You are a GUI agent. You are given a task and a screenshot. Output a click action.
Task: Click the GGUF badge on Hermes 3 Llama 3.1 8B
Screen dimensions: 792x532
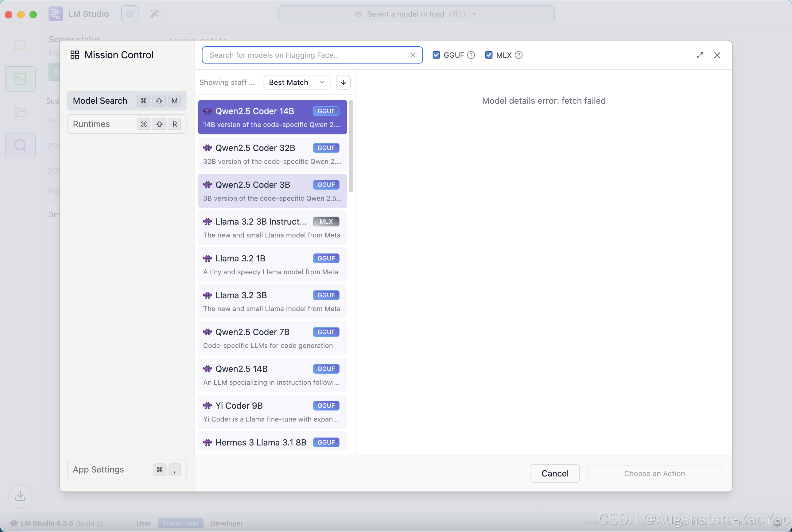(x=326, y=442)
